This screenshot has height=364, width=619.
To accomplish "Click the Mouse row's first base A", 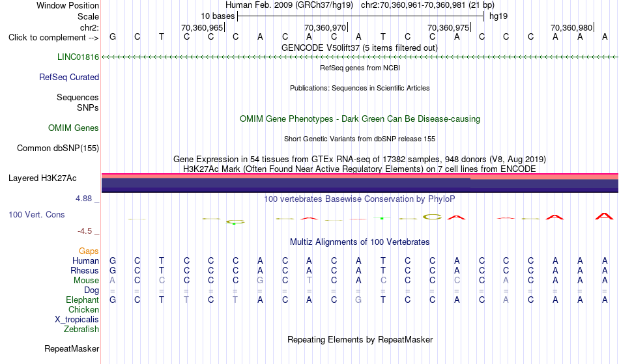I will click(113, 281).
